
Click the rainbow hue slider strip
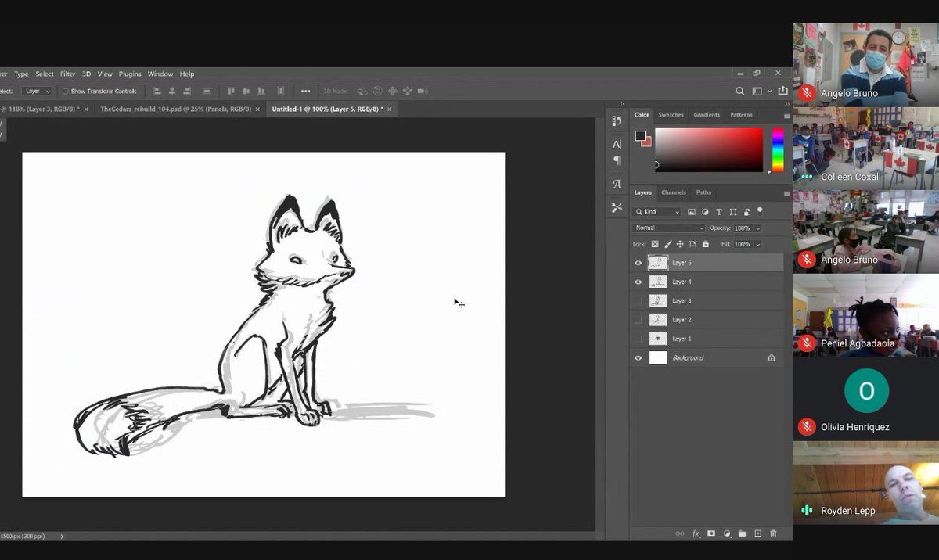777,150
